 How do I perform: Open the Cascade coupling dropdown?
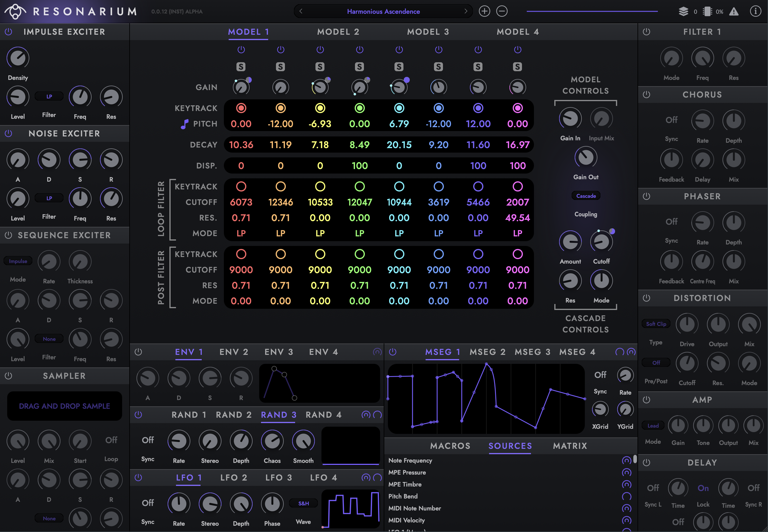586,196
